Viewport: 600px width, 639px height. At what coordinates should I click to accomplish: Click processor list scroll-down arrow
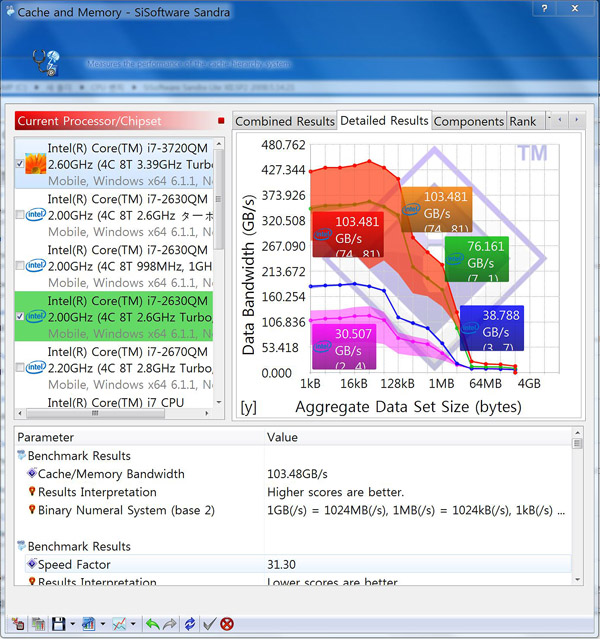coord(219,402)
